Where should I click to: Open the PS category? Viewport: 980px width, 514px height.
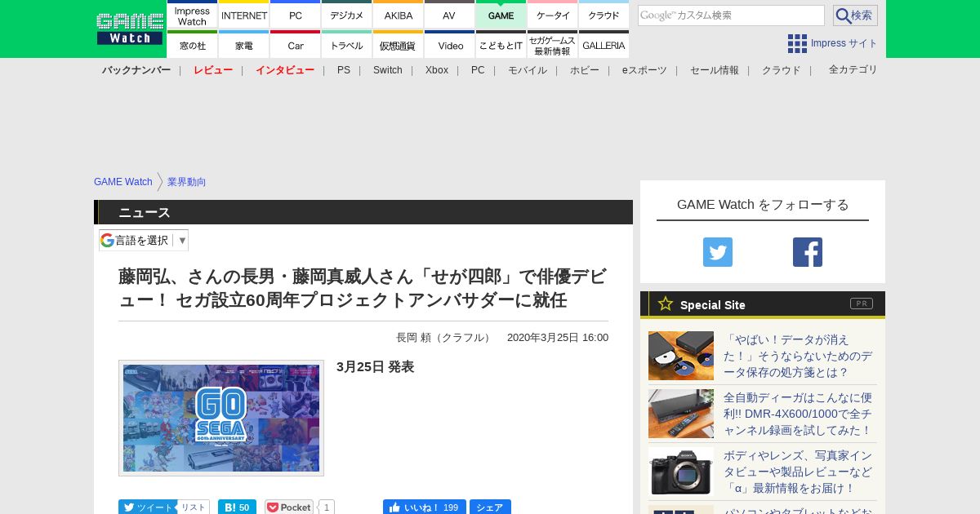pos(344,70)
